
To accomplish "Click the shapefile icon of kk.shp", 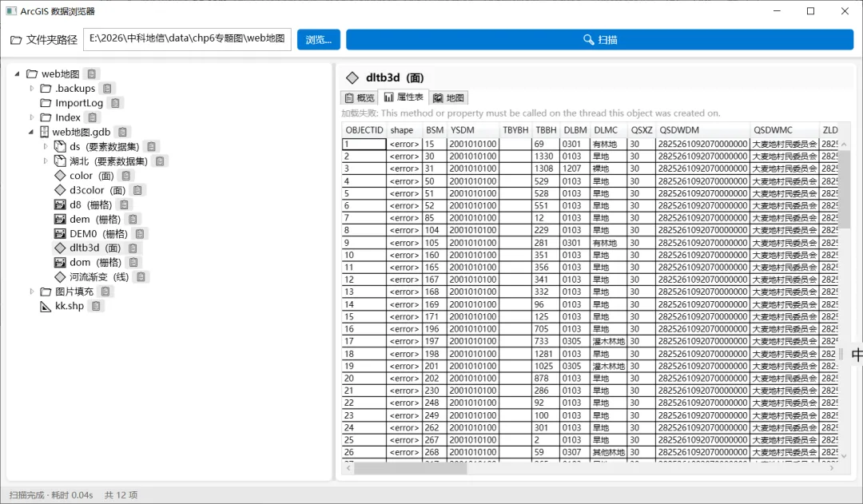I will (46, 306).
